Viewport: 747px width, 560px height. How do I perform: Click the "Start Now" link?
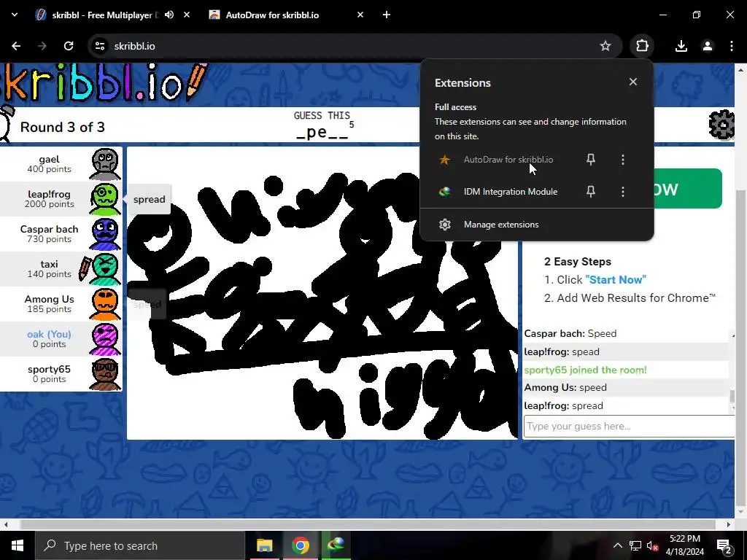click(616, 279)
